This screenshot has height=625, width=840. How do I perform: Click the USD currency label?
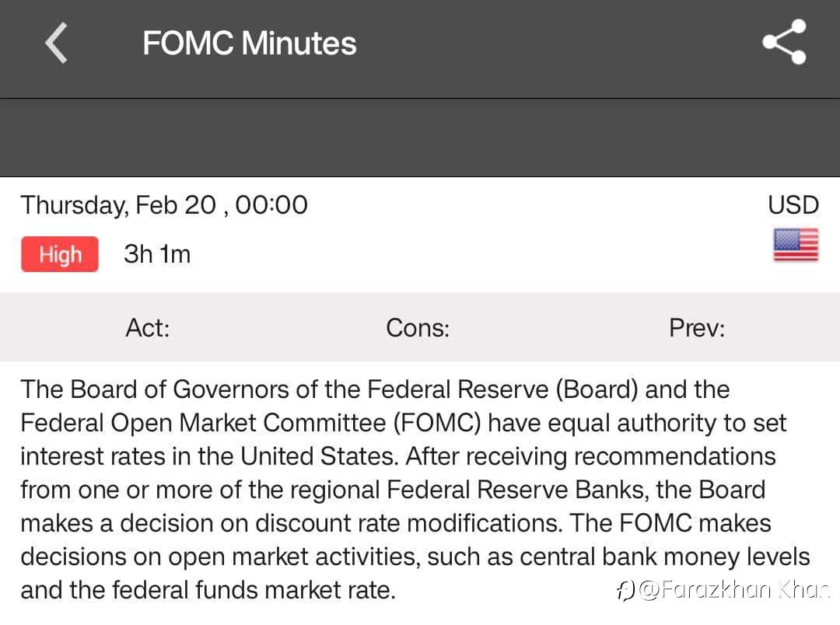(793, 205)
